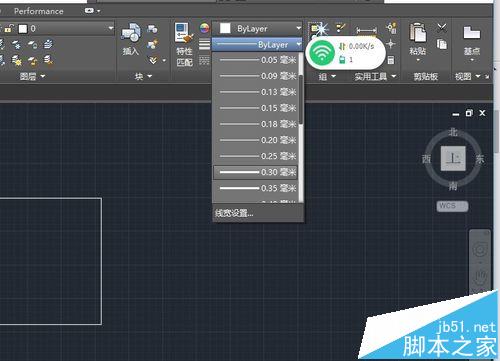Expand the 实用工具 panel
The width and height of the screenshot is (500, 361).
[375, 77]
